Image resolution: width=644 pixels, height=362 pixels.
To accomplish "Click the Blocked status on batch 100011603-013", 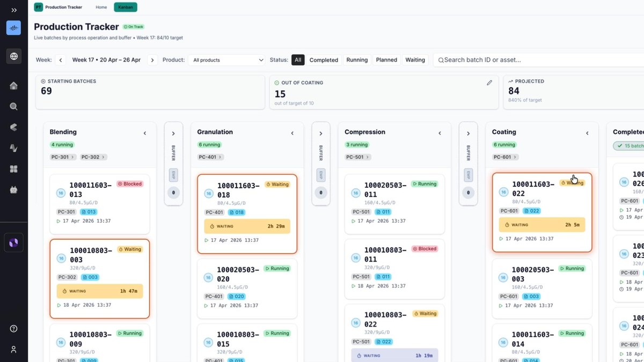I will pyautogui.click(x=130, y=184).
